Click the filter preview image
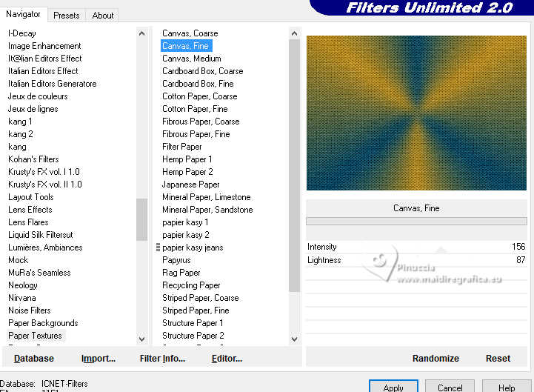534x392 pixels. [x=416, y=113]
